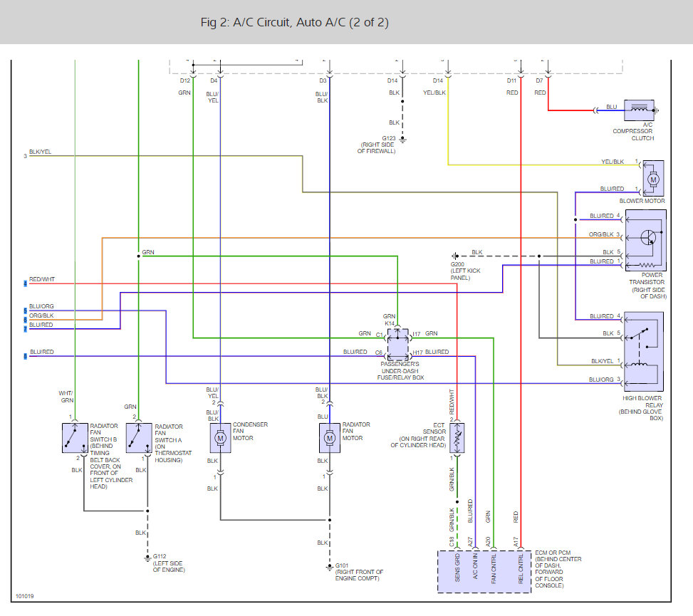Image resolution: width=693 pixels, height=616 pixels.
Task: Click the 'RADIATOR FAN SWITCH A' description
Action: [173, 443]
